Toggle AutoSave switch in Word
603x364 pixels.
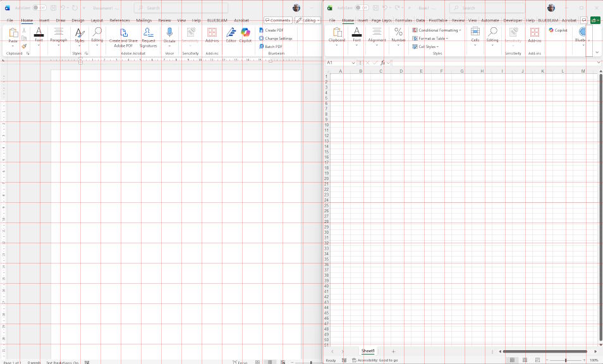tap(39, 8)
